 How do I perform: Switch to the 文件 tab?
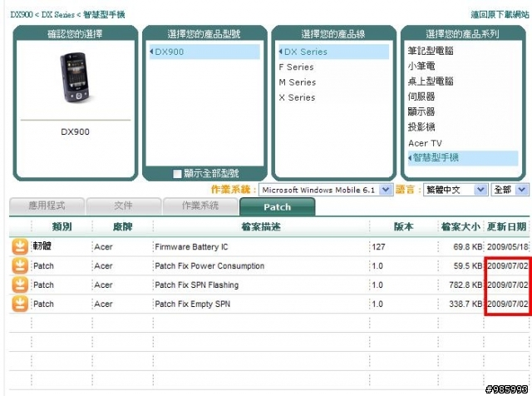click(124, 205)
